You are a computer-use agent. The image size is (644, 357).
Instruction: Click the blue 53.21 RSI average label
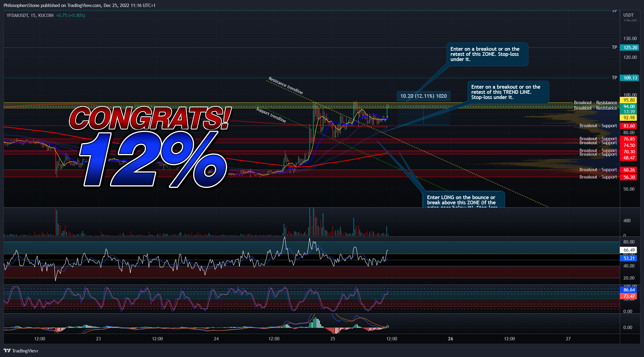(x=629, y=258)
